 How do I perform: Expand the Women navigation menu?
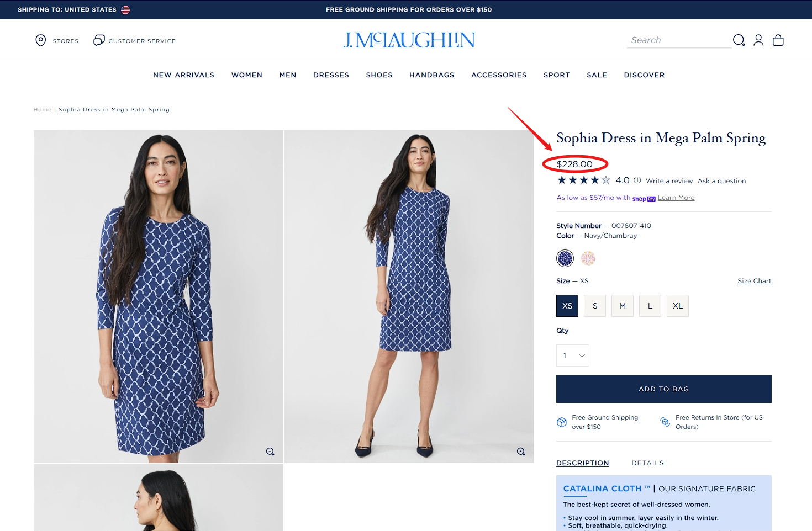247,75
